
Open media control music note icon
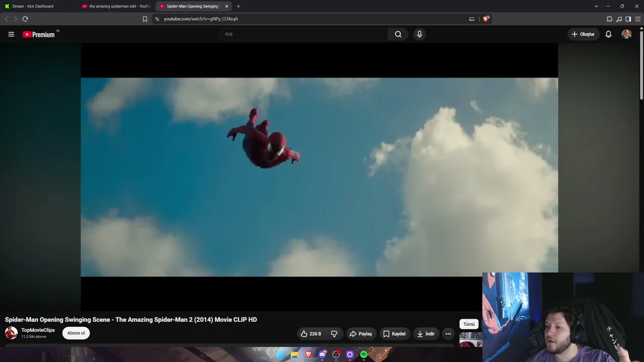click(x=619, y=19)
